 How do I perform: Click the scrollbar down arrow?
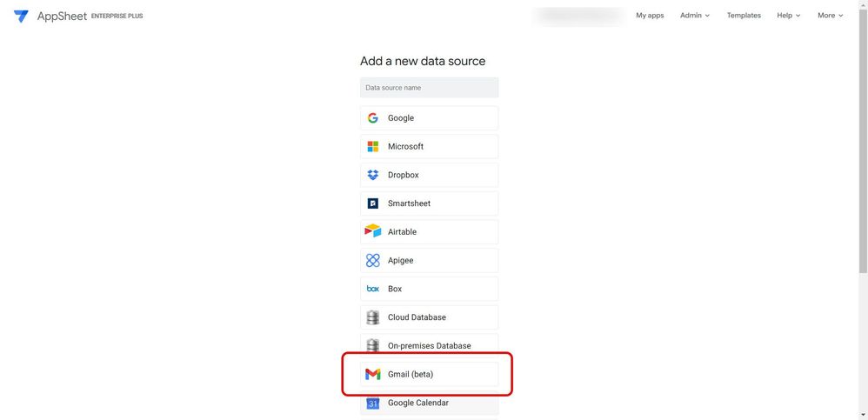pos(863,416)
